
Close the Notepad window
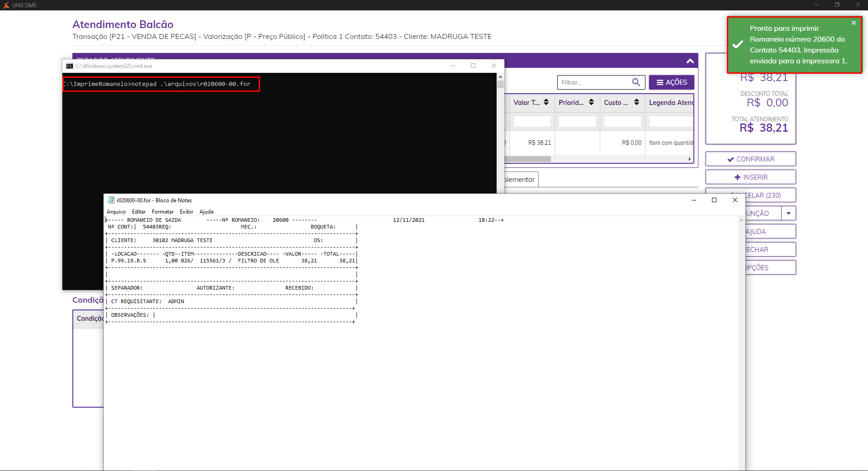[x=735, y=200]
